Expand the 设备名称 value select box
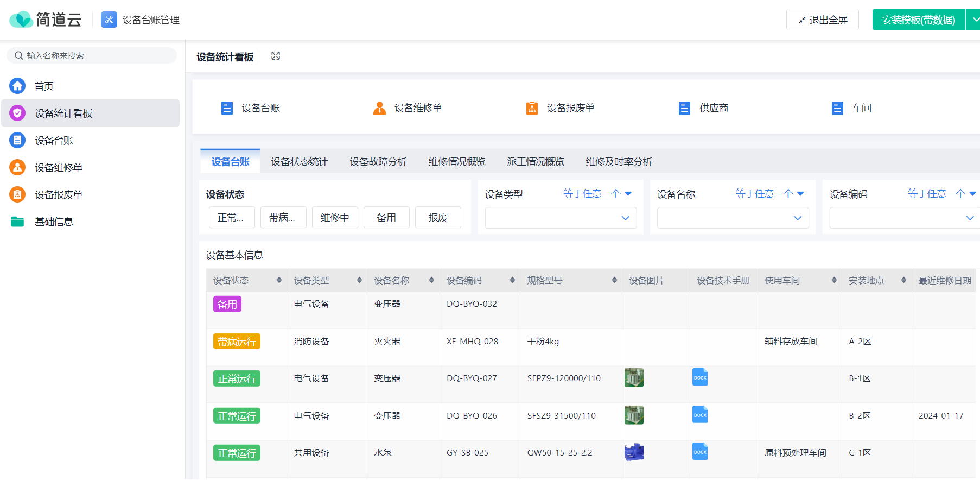The width and height of the screenshot is (980, 480). click(x=733, y=218)
